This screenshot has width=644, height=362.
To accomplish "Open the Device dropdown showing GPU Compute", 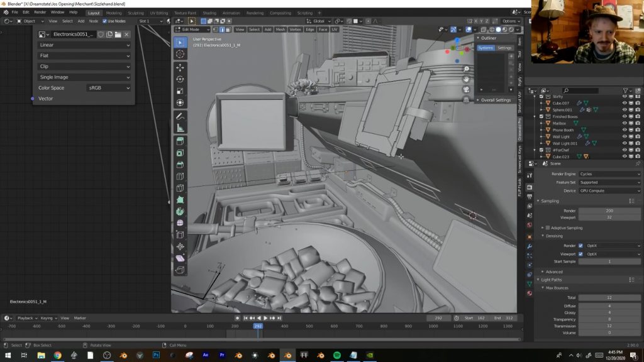I will 609,191.
